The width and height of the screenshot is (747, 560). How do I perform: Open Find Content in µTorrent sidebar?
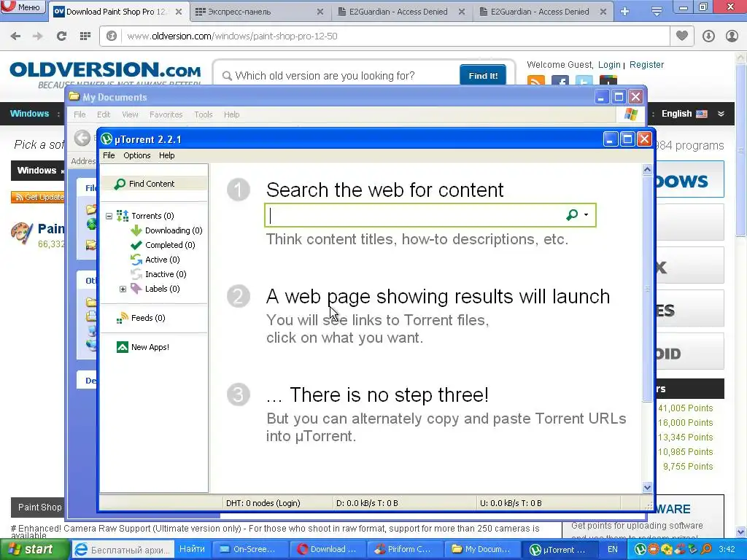pos(153,184)
